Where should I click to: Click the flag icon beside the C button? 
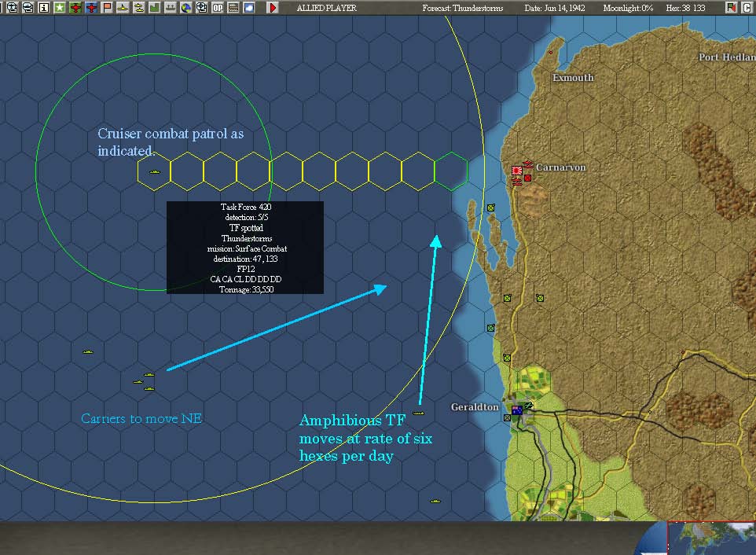(x=731, y=8)
